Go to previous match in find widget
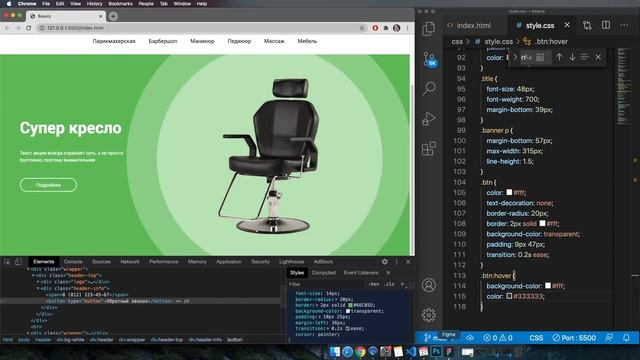Image resolution: width=640 pixels, height=360 pixels. coord(559,57)
